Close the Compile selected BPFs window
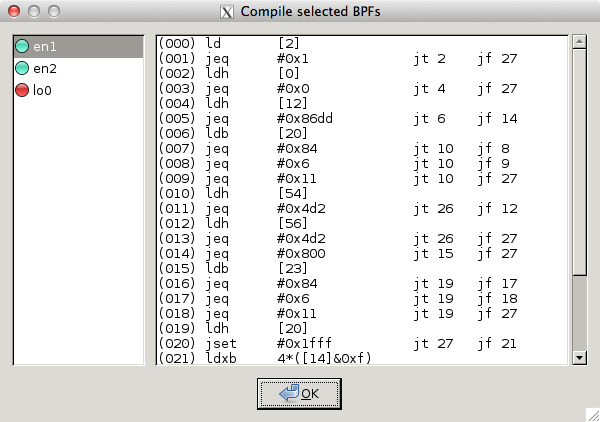This screenshot has width=600, height=422. [x=13, y=12]
